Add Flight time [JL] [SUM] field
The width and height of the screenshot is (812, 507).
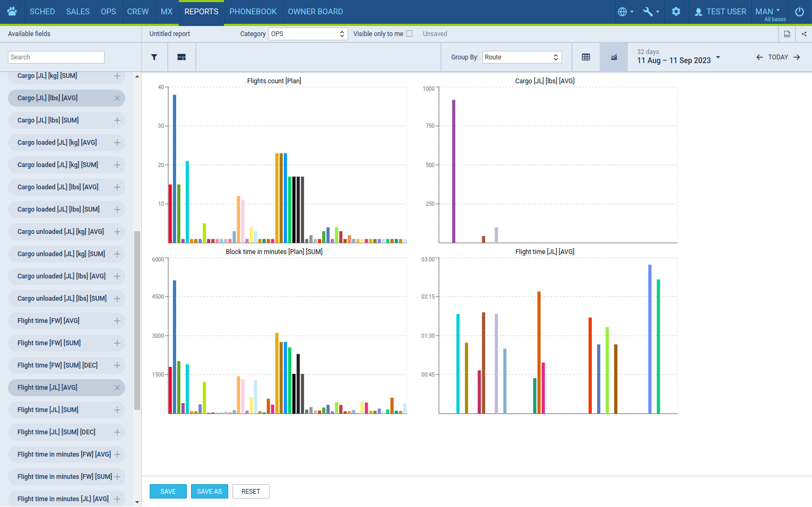click(x=117, y=410)
